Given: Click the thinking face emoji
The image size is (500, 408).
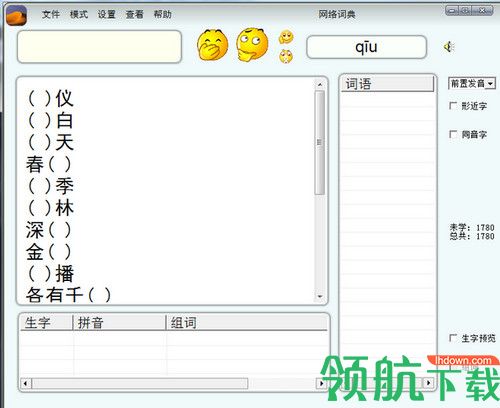Looking at the screenshot, I should [x=252, y=44].
